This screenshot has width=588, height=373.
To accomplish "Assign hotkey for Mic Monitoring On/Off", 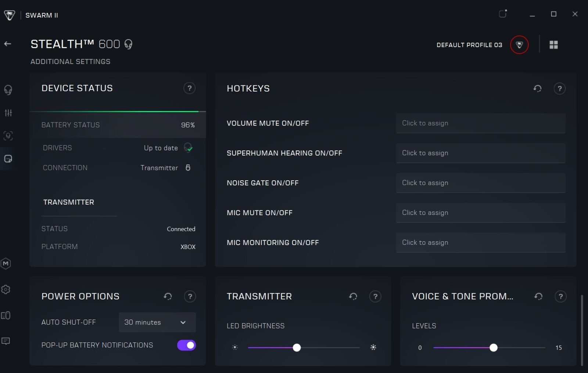I will (x=480, y=242).
